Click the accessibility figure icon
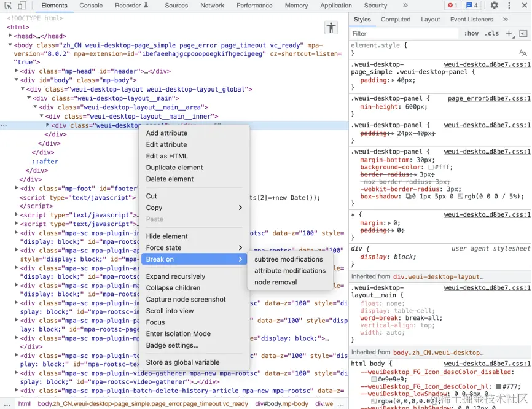Image resolution: width=532 pixels, height=409 pixels. tap(331, 28)
